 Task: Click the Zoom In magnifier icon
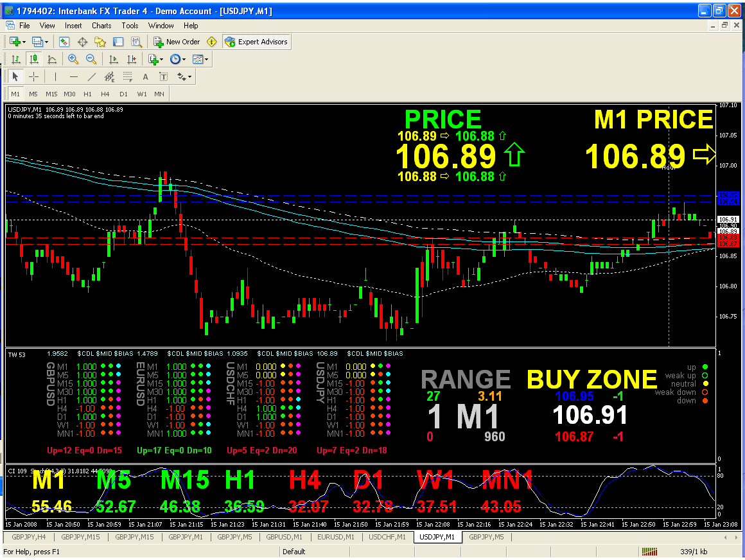[73, 59]
